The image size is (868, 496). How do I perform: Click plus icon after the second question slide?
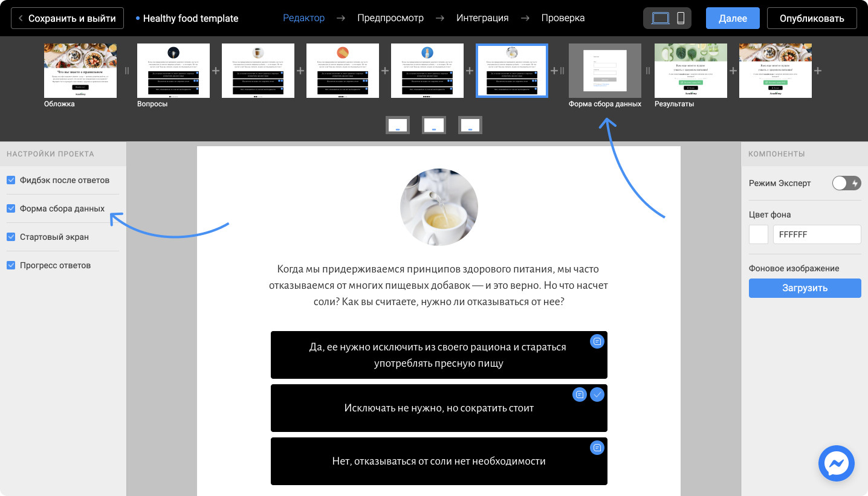click(x=300, y=71)
